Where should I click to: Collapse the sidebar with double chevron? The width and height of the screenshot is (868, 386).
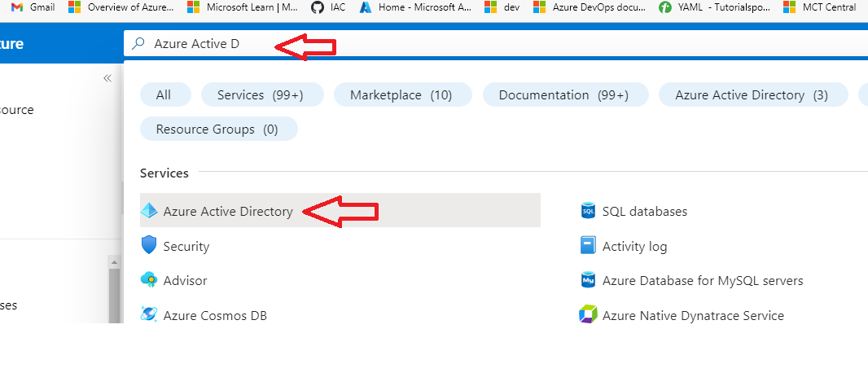pos(107,78)
